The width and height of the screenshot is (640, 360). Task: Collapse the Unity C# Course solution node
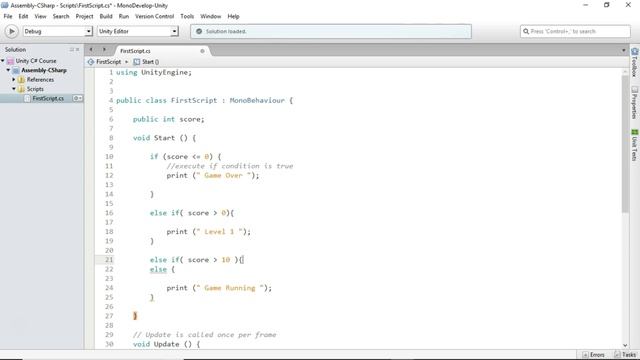click(x=3, y=61)
